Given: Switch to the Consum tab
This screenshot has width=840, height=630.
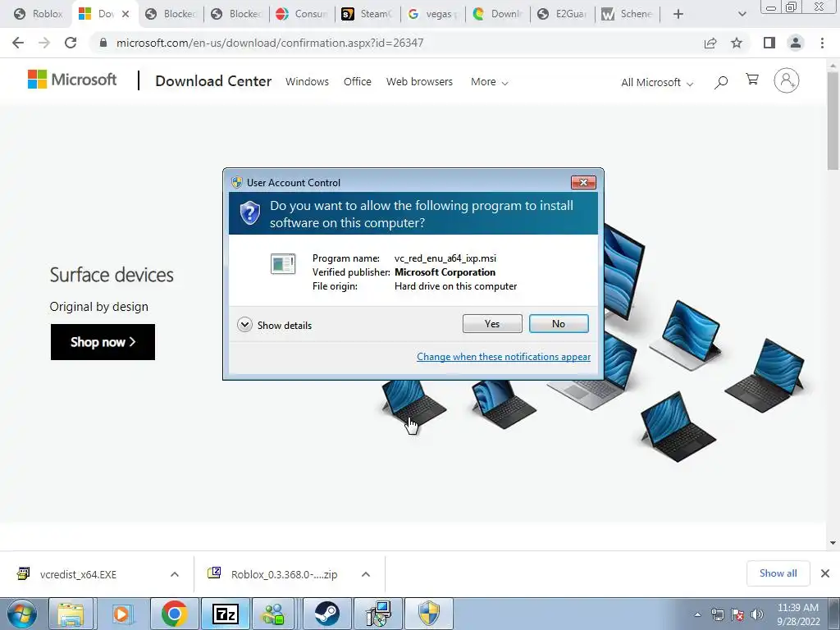Looking at the screenshot, I should [x=301, y=14].
